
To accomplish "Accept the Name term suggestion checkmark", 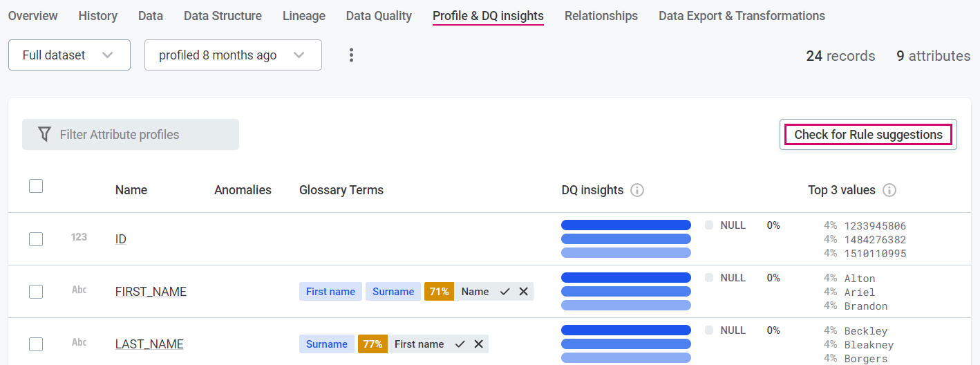I will 505,292.
